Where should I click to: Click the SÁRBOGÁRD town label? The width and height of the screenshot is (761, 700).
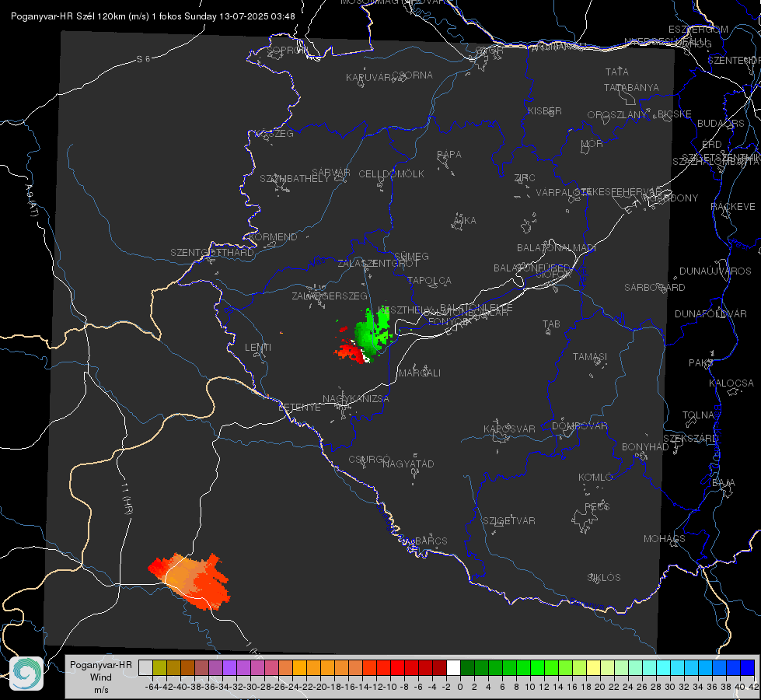(x=655, y=288)
